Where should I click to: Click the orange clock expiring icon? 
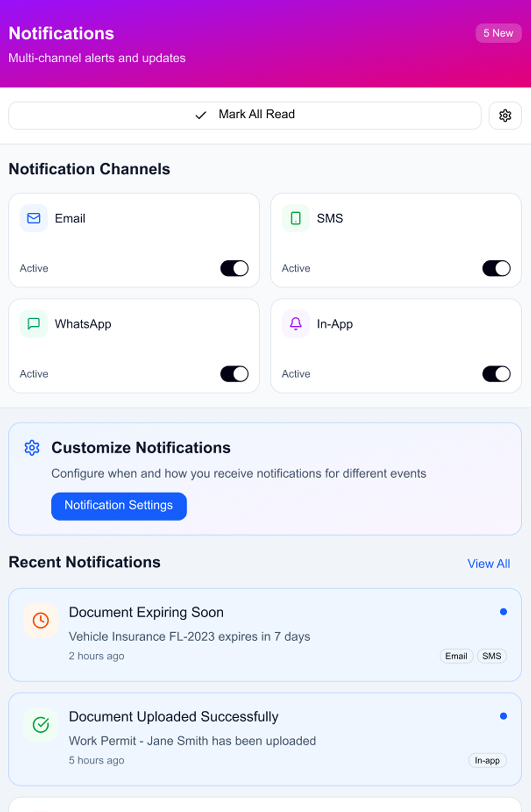click(x=41, y=621)
